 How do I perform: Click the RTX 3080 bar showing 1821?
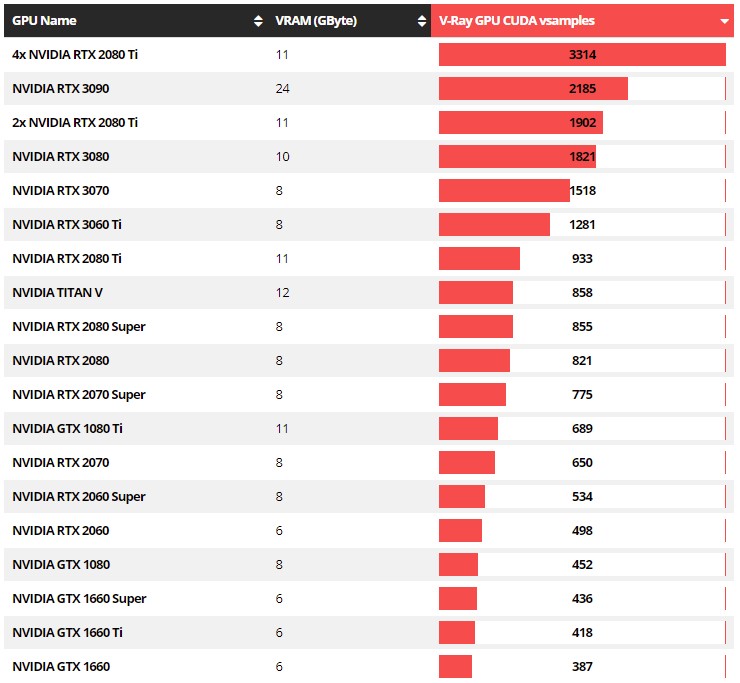pyautogui.click(x=517, y=156)
